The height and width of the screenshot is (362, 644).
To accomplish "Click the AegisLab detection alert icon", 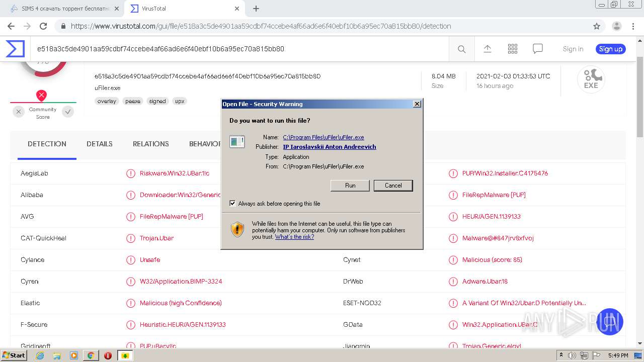I will 130,173.
